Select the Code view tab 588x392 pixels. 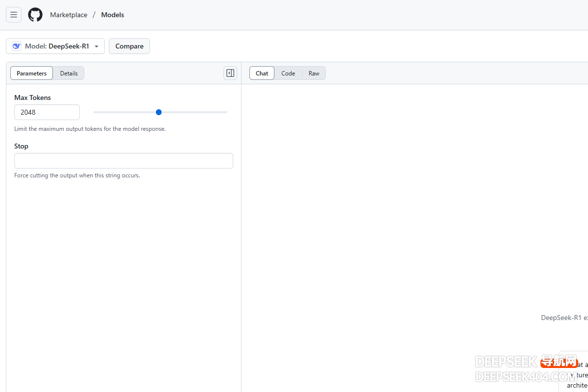point(288,73)
